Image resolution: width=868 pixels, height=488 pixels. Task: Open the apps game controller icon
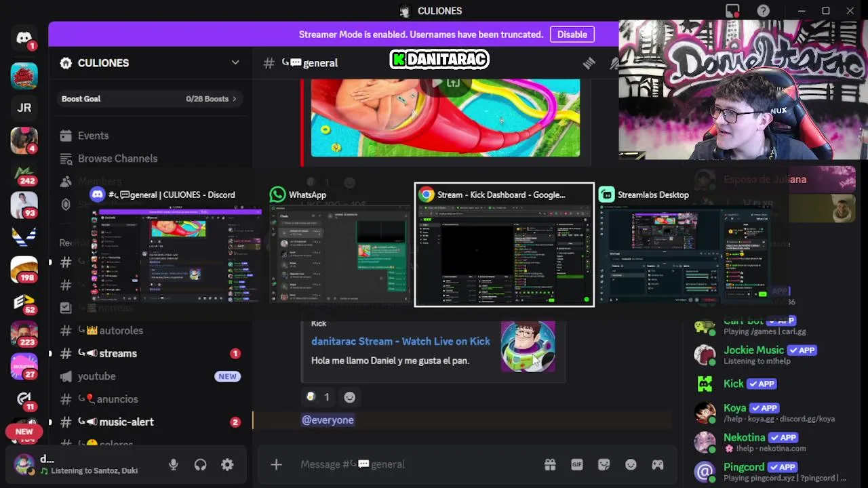(x=658, y=464)
